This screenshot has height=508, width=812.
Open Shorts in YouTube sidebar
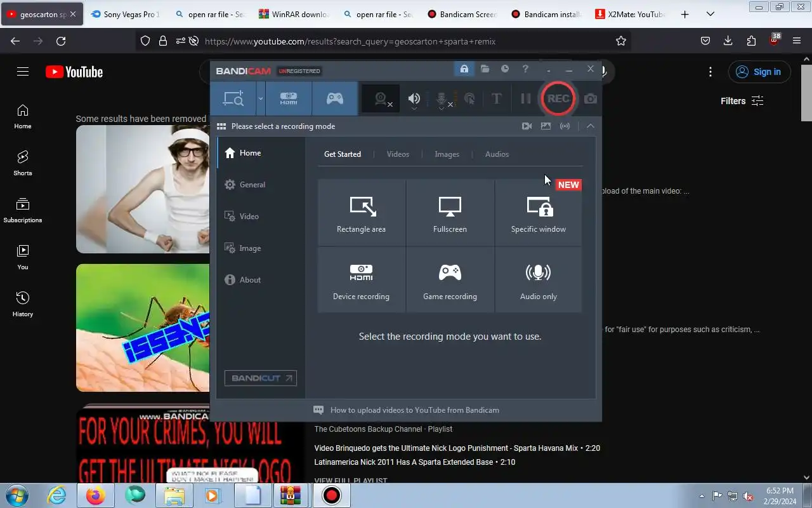click(x=23, y=163)
